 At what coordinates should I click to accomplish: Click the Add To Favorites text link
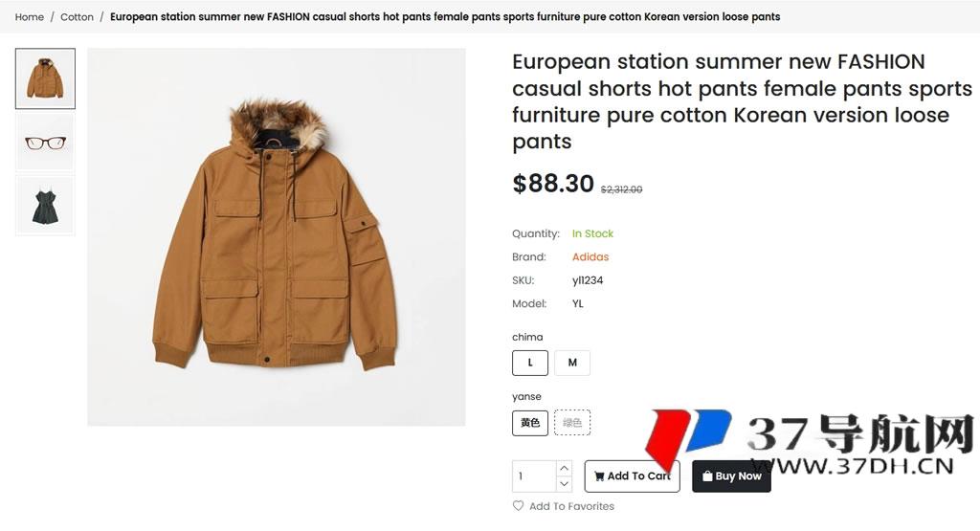coord(571,506)
